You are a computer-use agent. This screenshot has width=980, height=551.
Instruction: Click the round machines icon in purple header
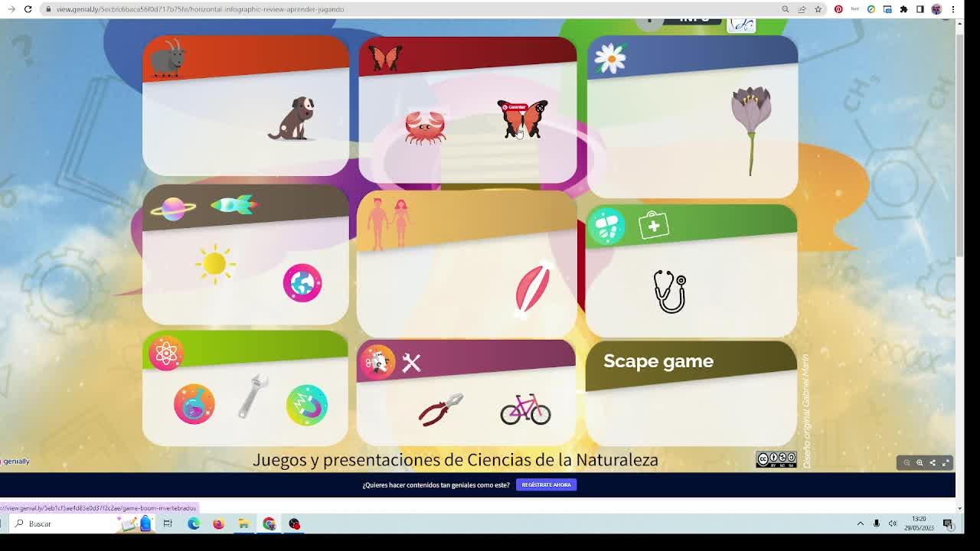click(377, 363)
